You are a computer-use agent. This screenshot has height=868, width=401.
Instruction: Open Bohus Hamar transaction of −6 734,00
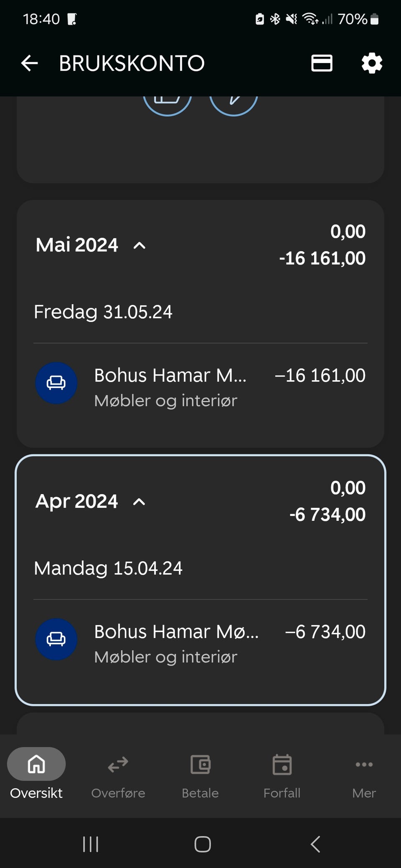pos(200,643)
